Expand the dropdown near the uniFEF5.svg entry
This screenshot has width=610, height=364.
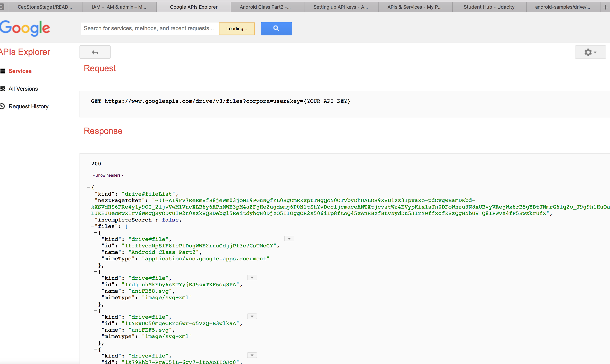pyautogui.click(x=252, y=316)
